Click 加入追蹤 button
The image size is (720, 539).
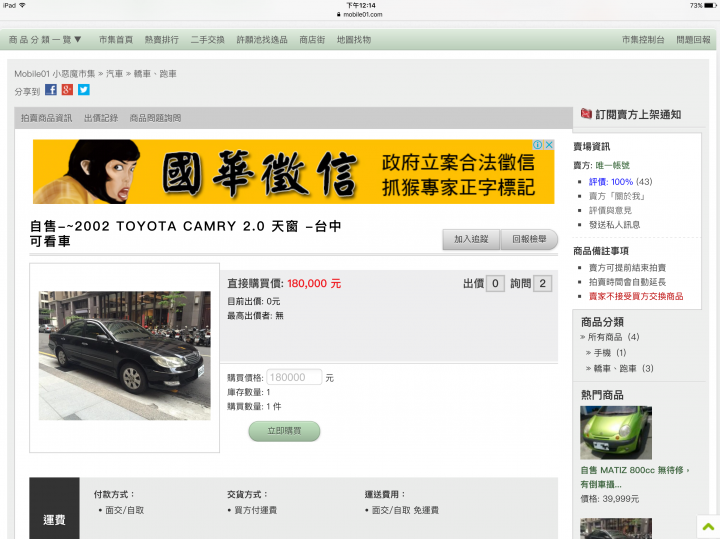(x=471, y=239)
